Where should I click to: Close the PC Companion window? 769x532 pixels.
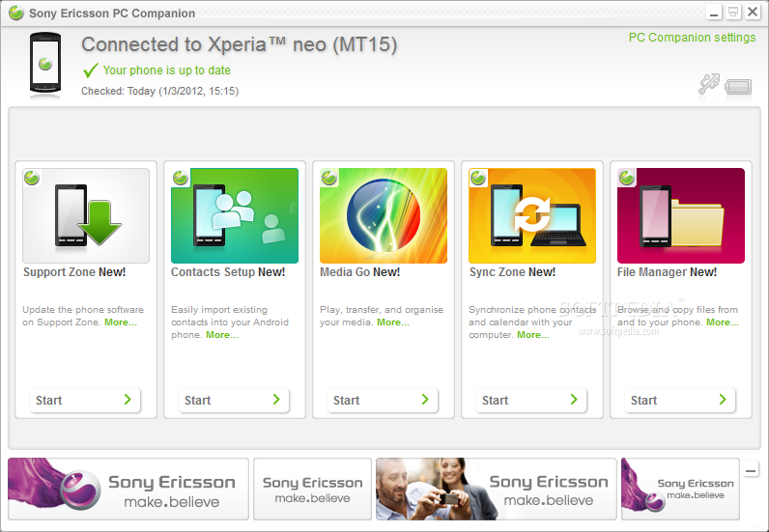(x=753, y=13)
